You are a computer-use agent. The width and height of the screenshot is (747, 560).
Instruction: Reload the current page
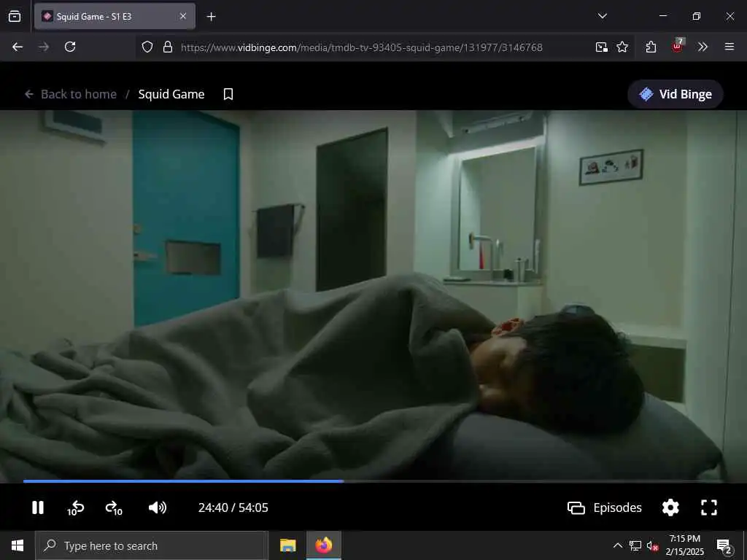pyautogui.click(x=70, y=47)
